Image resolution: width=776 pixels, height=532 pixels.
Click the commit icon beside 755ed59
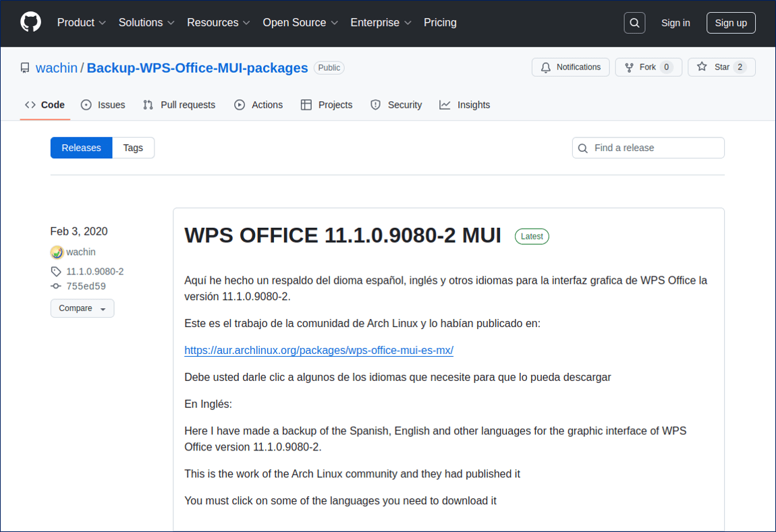pos(56,287)
